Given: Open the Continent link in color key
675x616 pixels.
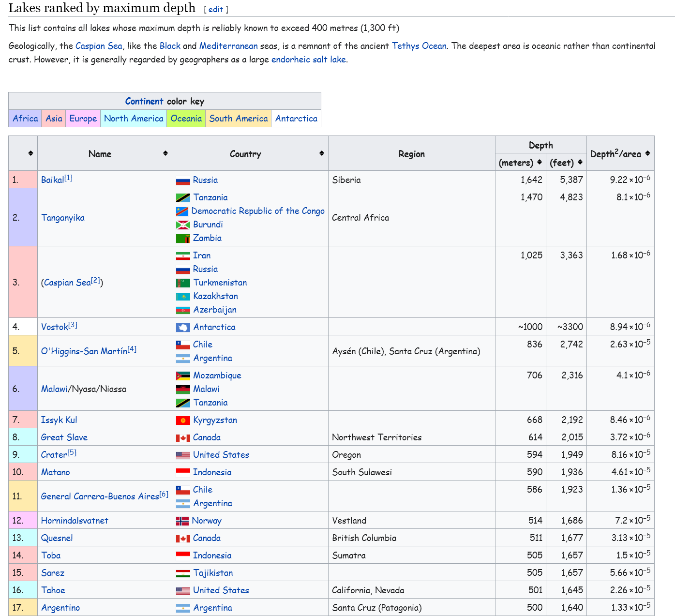Looking at the screenshot, I should tap(144, 101).
